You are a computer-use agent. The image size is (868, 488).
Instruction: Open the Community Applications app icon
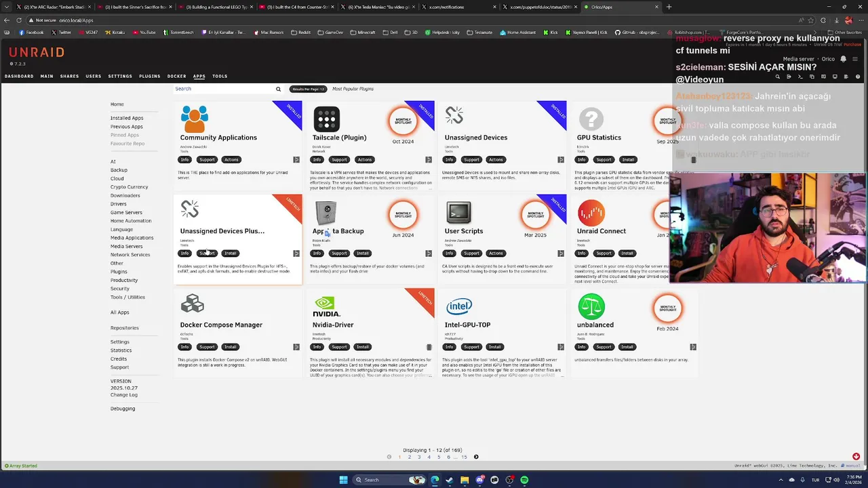194,119
